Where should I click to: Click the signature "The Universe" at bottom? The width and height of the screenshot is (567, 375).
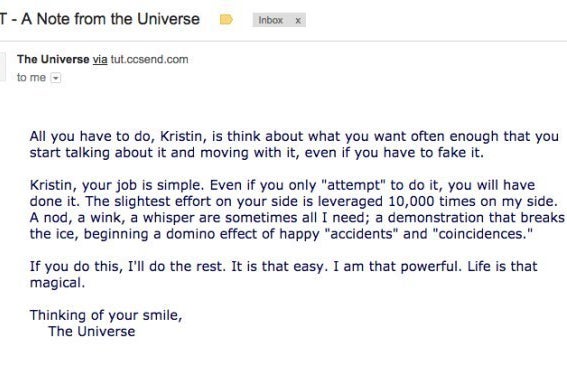tap(92, 332)
